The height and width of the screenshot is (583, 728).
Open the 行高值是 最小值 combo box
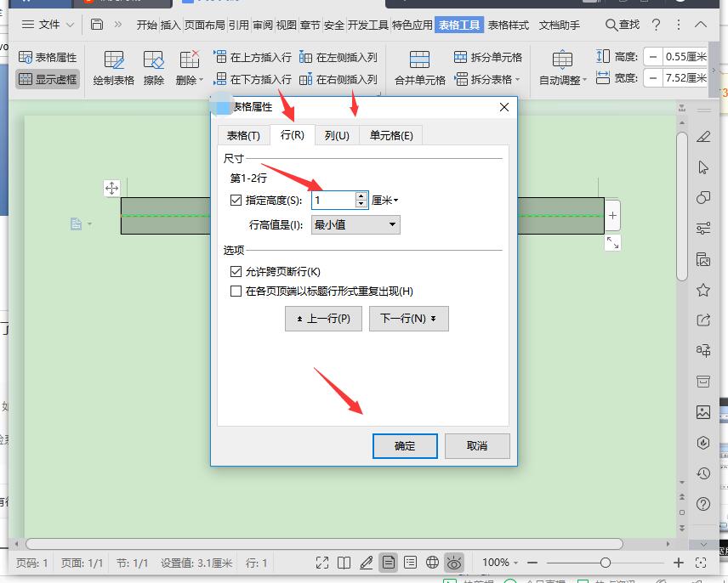click(x=355, y=225)
